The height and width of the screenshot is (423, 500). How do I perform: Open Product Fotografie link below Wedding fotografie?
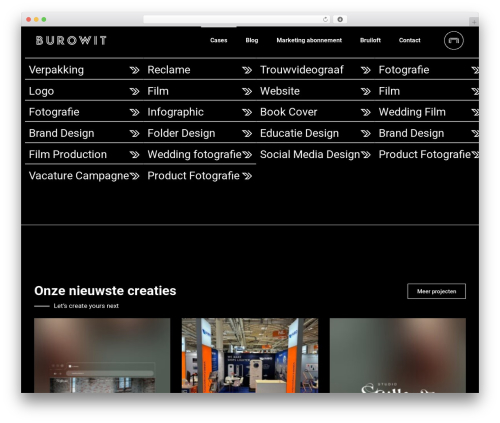193,176
